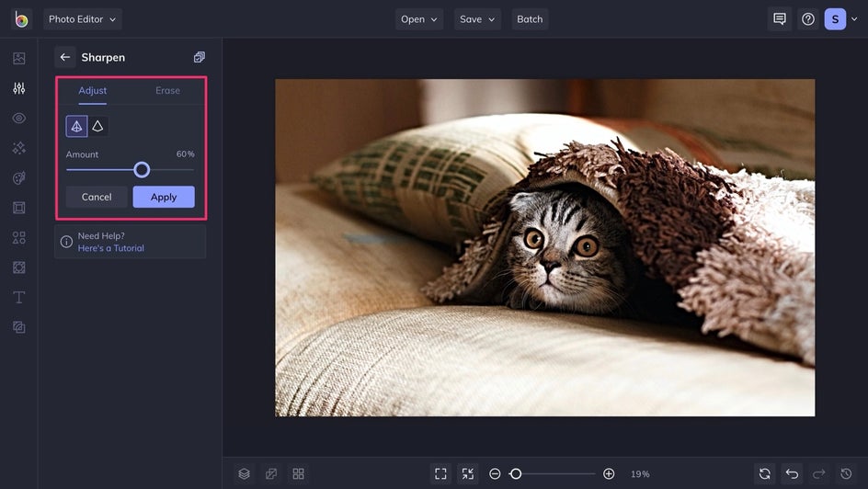868x489 pixels.
Task: Open the Textures sidebar icon
Action: 18,327
